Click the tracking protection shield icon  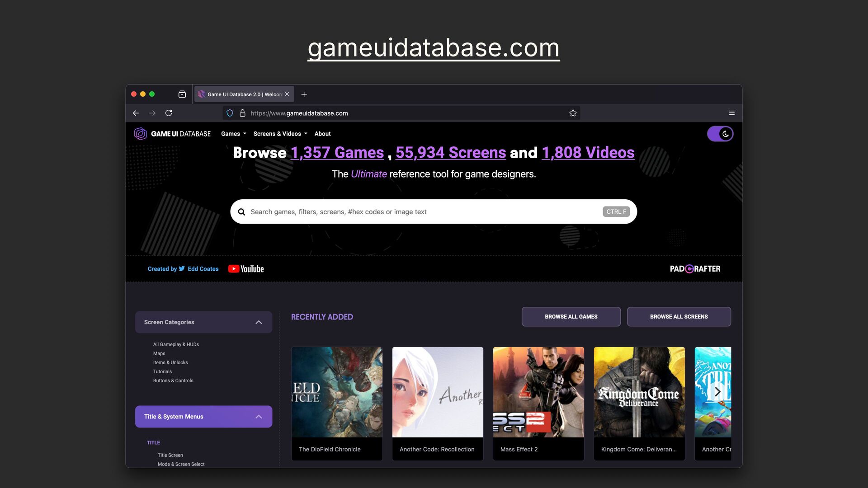[230, 113]
